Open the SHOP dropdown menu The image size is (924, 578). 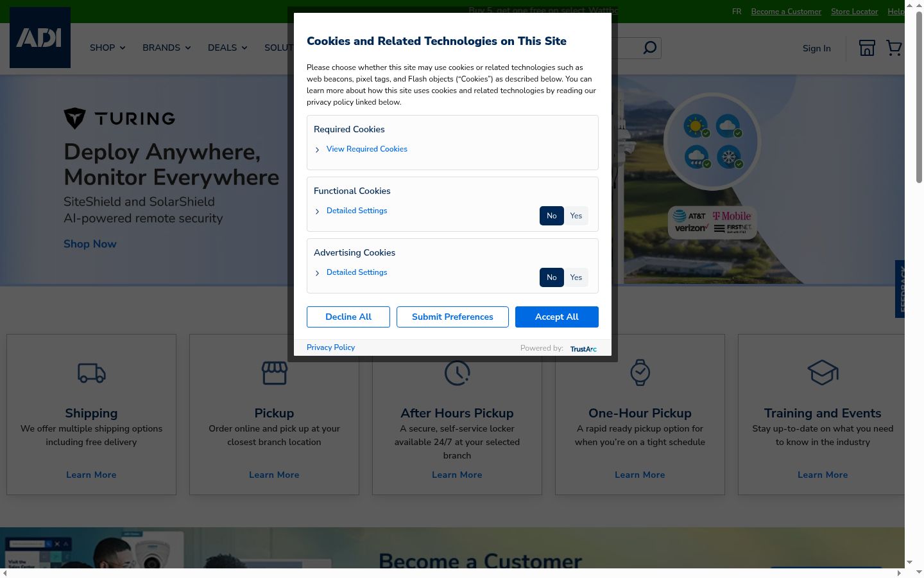107,48
